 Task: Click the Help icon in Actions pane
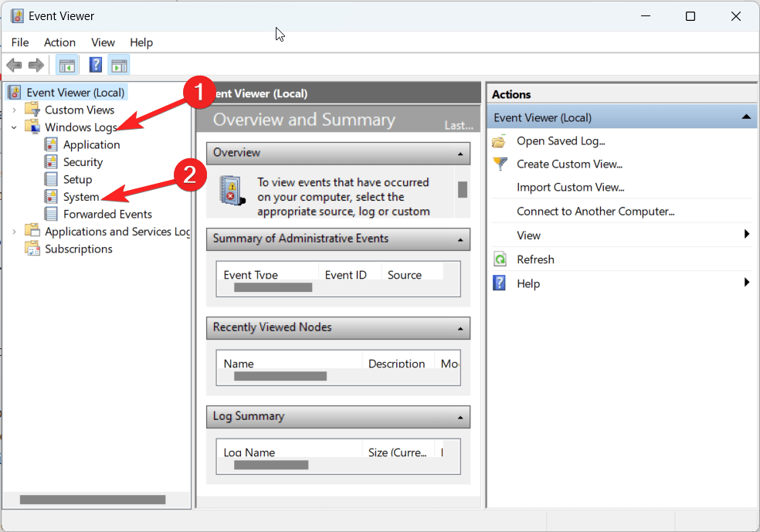tap(499, 283)
